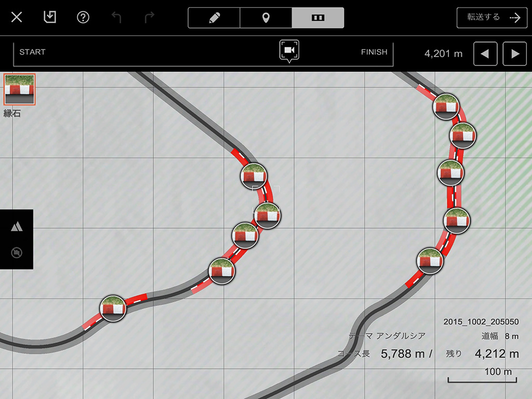532x399 pixels.
Task: Step forward with the right triangle button
Action: (x=514, y=54)
